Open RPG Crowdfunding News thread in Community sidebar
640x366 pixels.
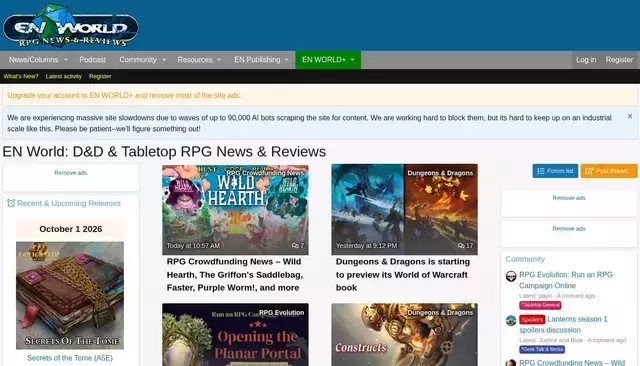tap(572, 362)
